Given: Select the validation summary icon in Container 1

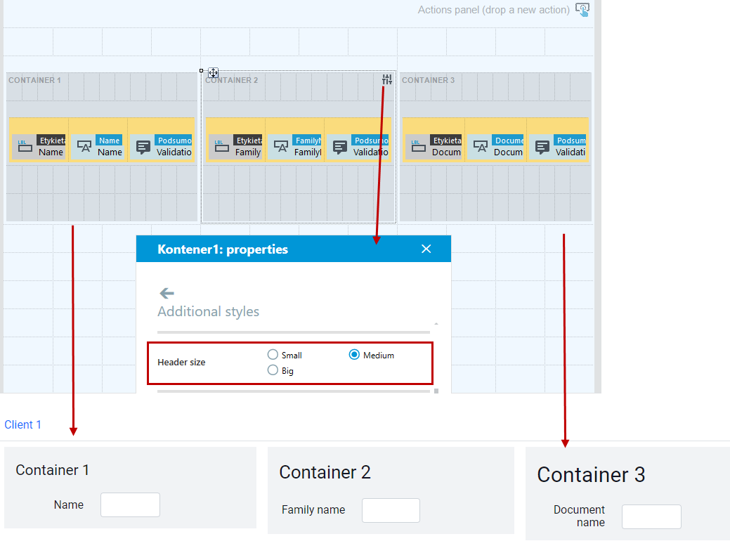Looking at the screenshot, I should [143, 147].
